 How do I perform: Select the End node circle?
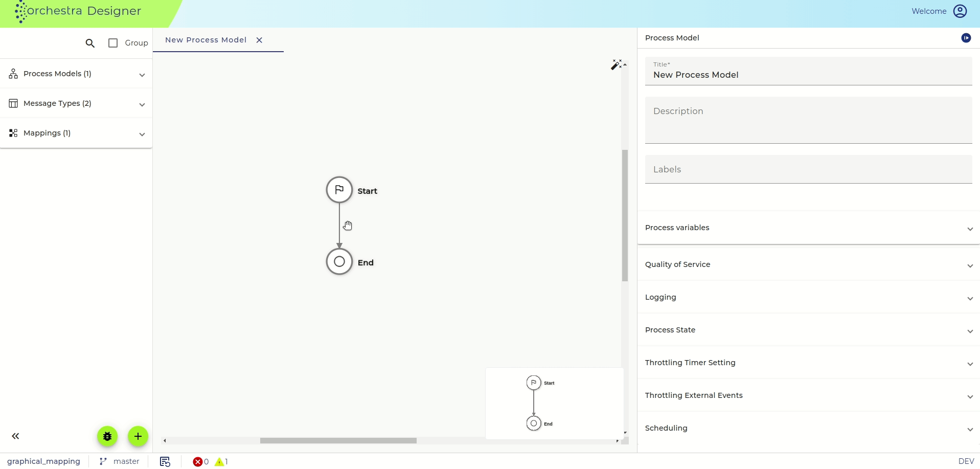[339, 261]
